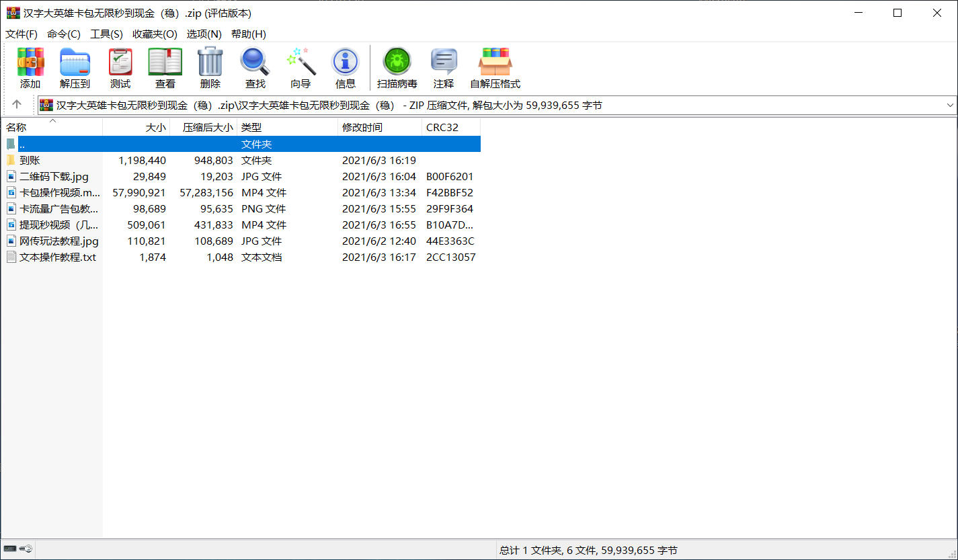Viewport: 958px width, 560px height.
Task: Click the 查找 (Find) magnifier icon
Action: pos(255,63)
